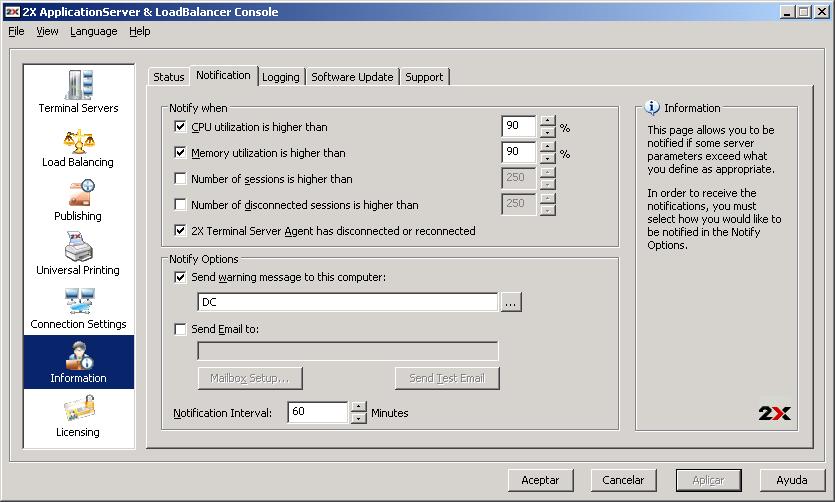Click the 2X icon in title bar

pyautogui.click(x=12, y=12)
